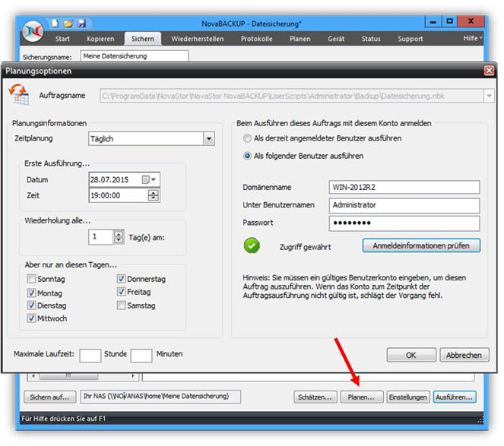Click the OK button
Viewport: 504px width, 446px height.
pos(411,355)
